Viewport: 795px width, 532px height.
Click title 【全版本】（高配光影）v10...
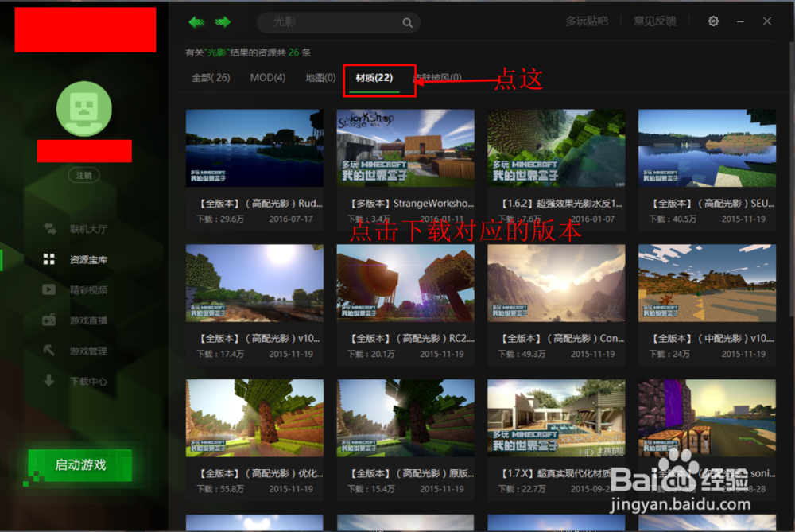tap(258, 338)
